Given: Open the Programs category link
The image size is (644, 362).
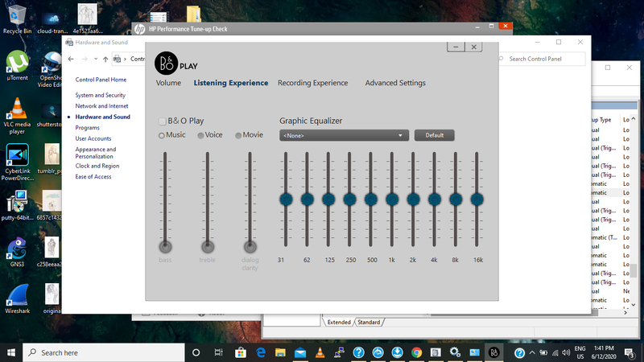Looking at the screenshot, I should pyautogui.click(x=87, y=128).
